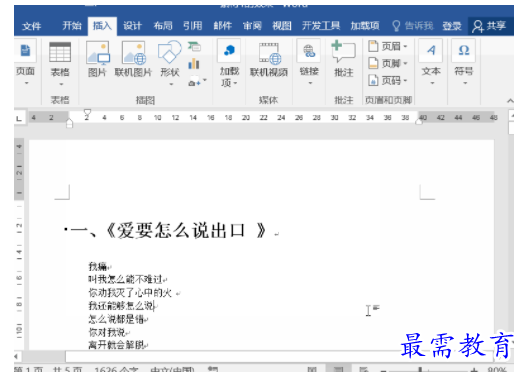This screenshot has height=377, width=522.
Task: Click the right indent marker on ruler
Action: tap(419, 122)
